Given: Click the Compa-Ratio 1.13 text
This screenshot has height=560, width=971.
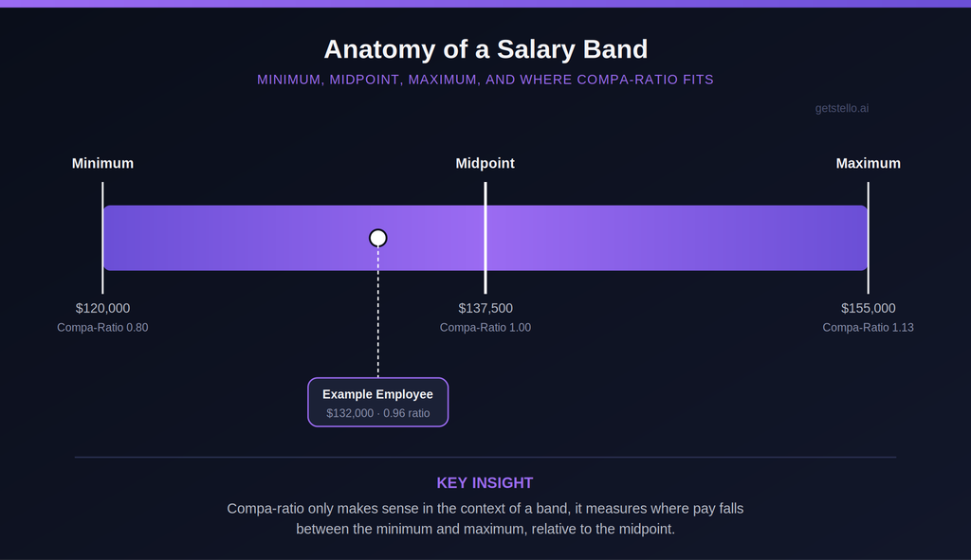Looking at the screenshot, I should (x=869, y=327).
